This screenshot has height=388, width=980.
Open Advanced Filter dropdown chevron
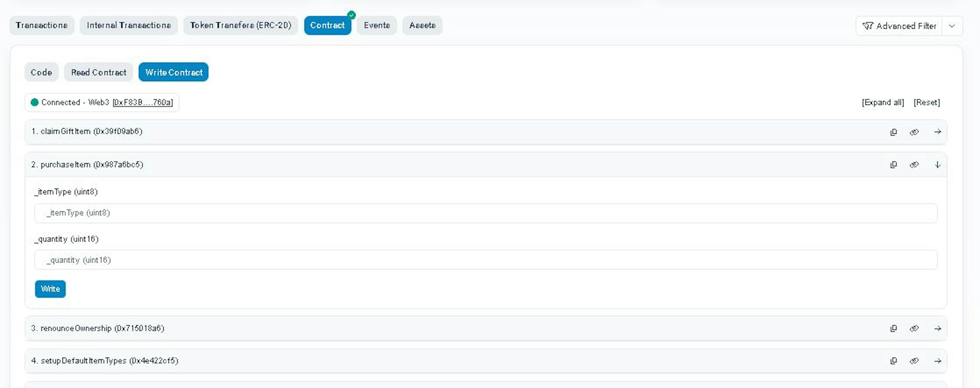952,26
